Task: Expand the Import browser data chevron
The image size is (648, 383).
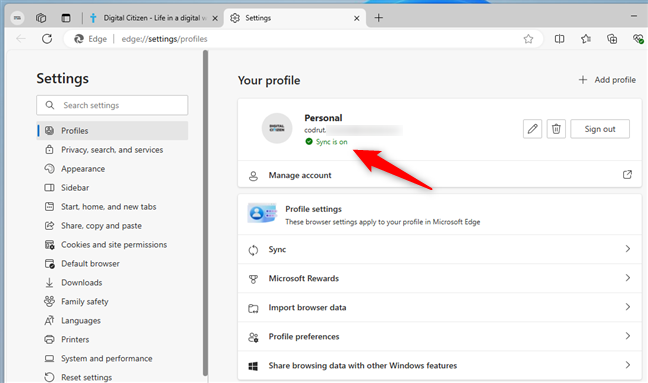Action: 627,307
